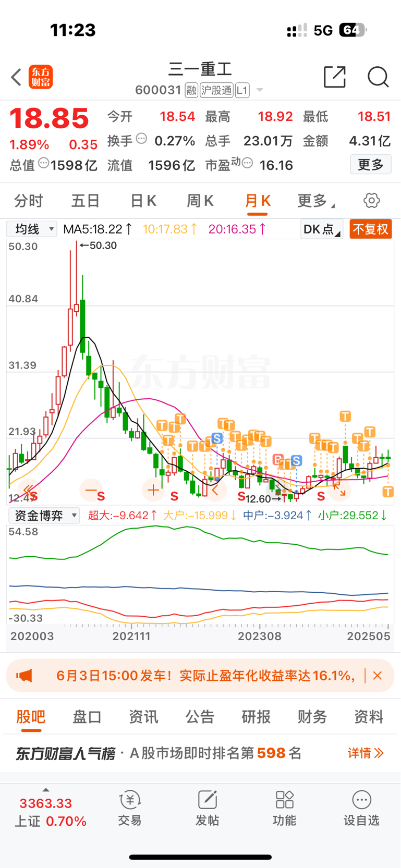Tap the 202308 date on timeline axis
Image resolution: width=401 pixels, height=868 pixels.
click(x=260, y=637)
